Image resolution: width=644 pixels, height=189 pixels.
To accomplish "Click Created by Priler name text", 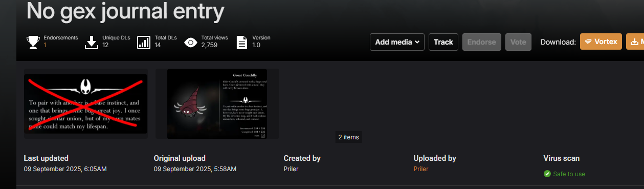I will [291, 169].
